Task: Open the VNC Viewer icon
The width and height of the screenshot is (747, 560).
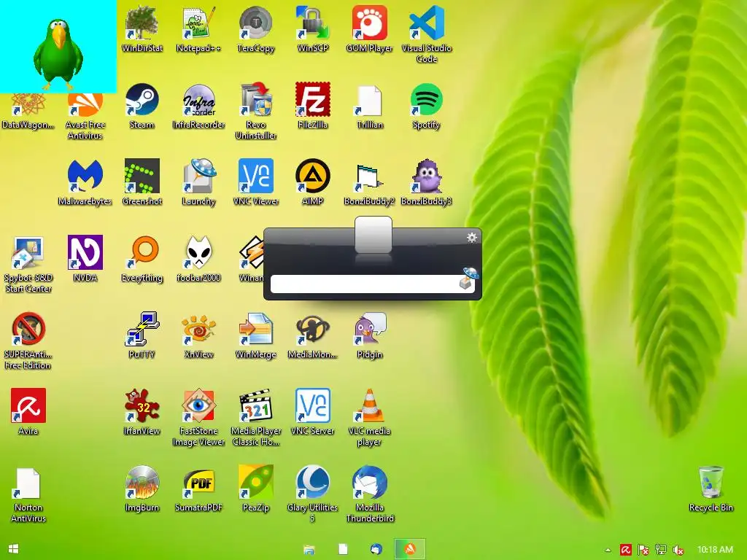Action: 256,182
